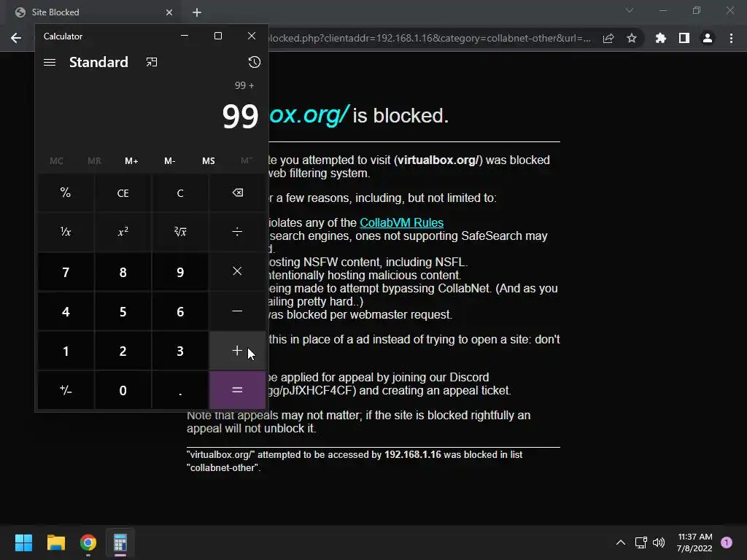Open the tab search chevron in Chrome
Screen dimensions: 747x560
pos(630,10)
